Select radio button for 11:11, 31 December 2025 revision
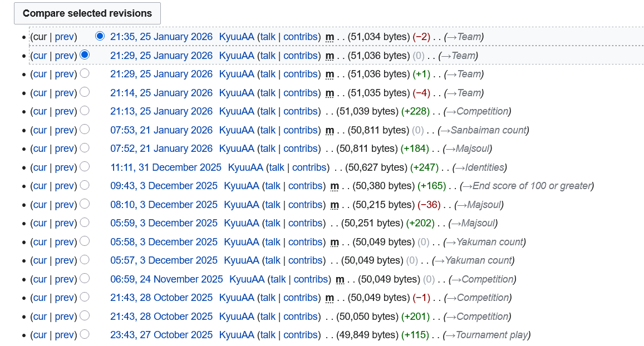Image resolution: width=644 pixels, height=346 pixels. (x=85, y=167)
